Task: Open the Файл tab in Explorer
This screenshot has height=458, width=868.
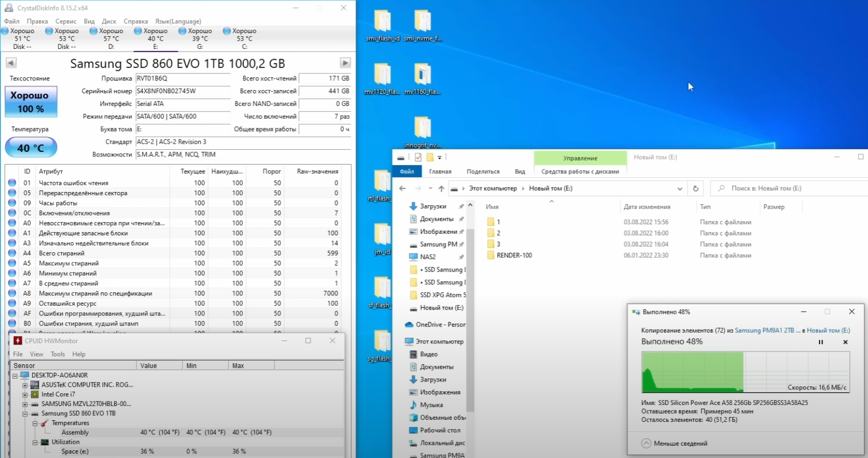Action: [x=406, y=172]
